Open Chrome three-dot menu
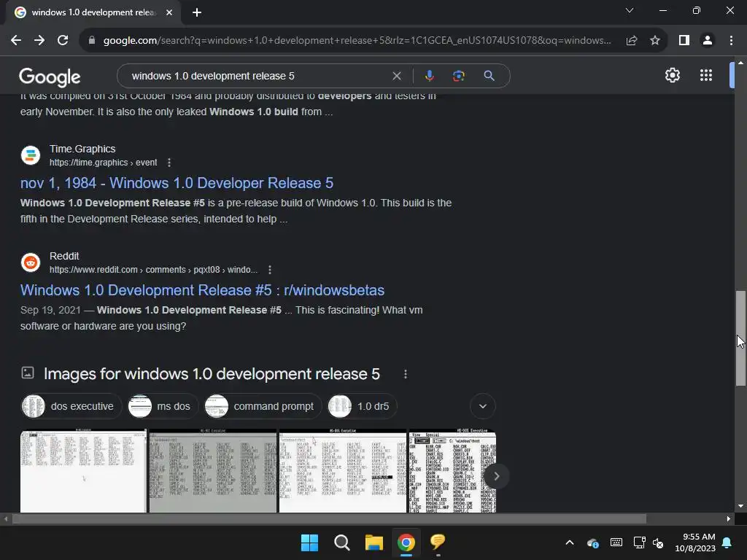 point(731,41)
